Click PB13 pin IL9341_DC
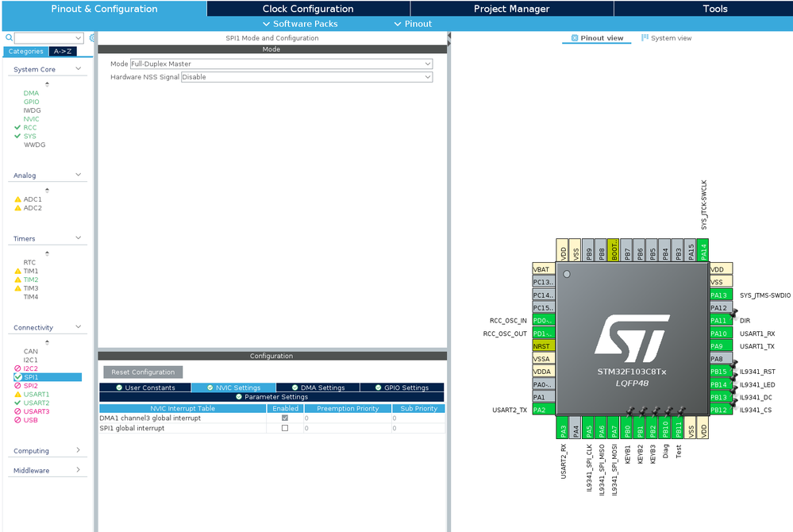This screenshot has height=532, width=793. pyautogui.click(x=722, y=398)
